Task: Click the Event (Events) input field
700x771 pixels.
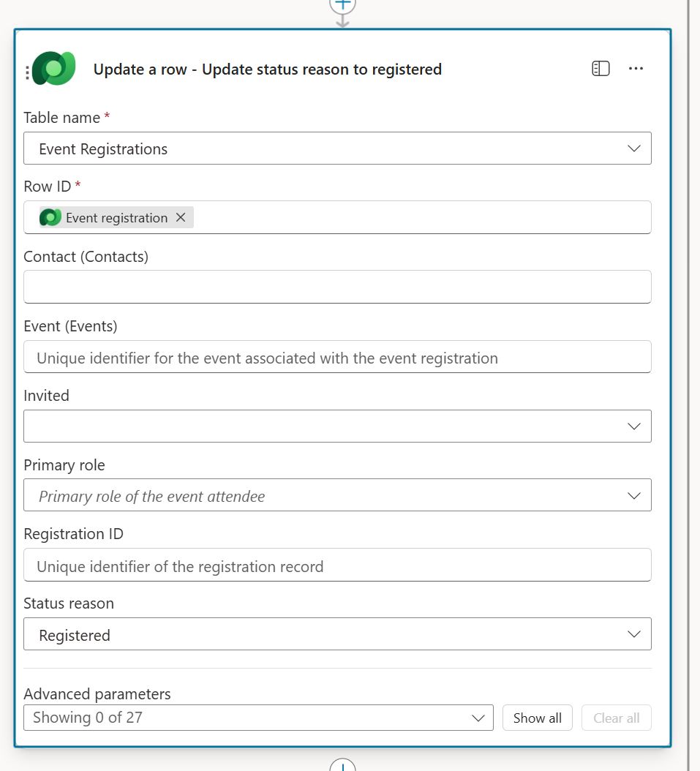Action: click(x=336, y=357)
